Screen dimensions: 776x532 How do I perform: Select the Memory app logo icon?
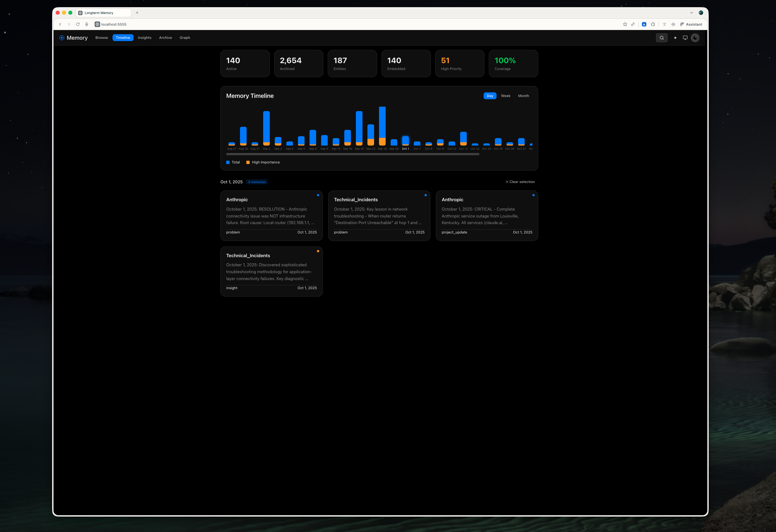tap(62, 38)
